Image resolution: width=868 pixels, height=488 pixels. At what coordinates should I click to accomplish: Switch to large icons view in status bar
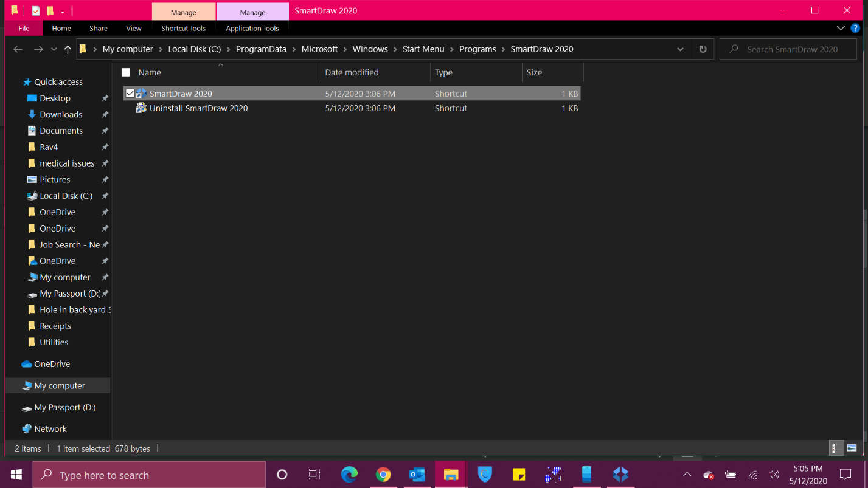pyautogui.click(x=852, y=448)
